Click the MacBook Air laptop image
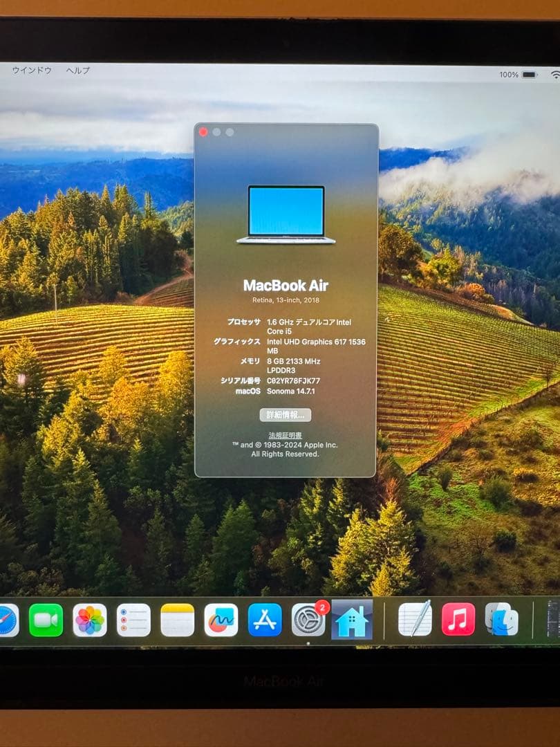 [286, 214]
